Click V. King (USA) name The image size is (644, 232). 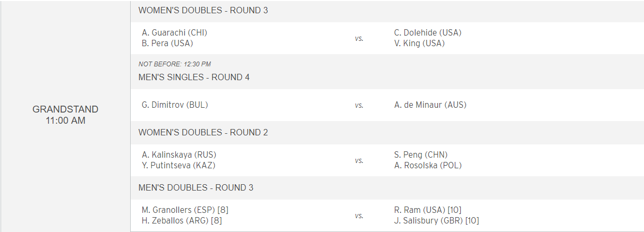point(419,44)
